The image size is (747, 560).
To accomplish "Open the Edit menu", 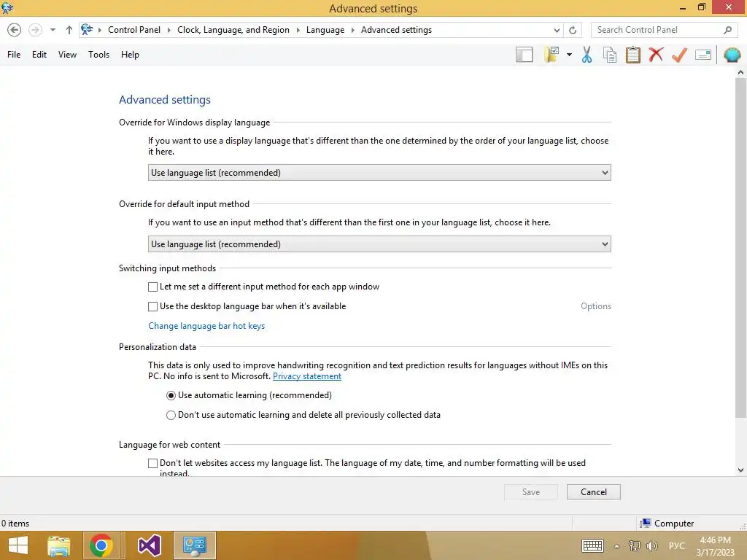I will (39, 55).
